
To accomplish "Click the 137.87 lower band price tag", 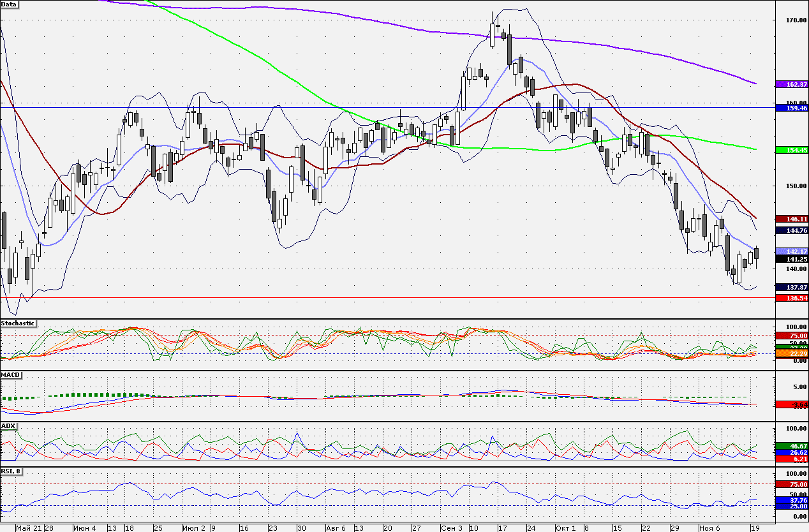I will 791,287.
